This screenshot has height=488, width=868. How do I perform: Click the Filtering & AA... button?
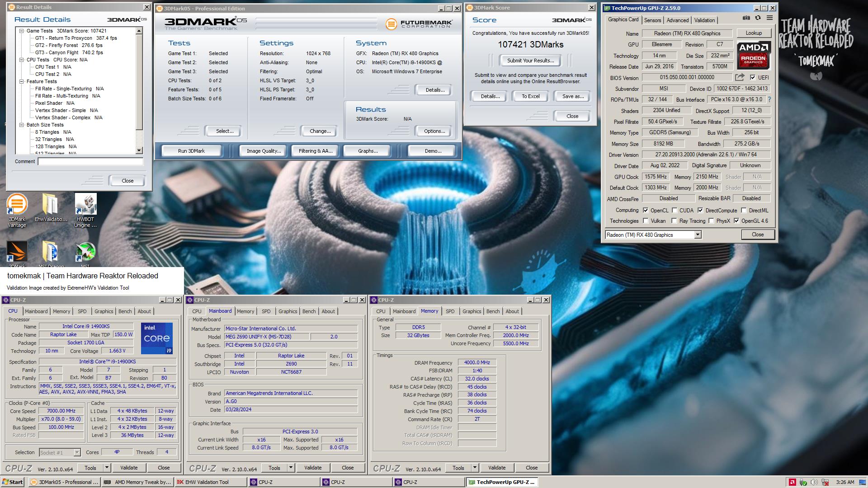click(316, 151)
